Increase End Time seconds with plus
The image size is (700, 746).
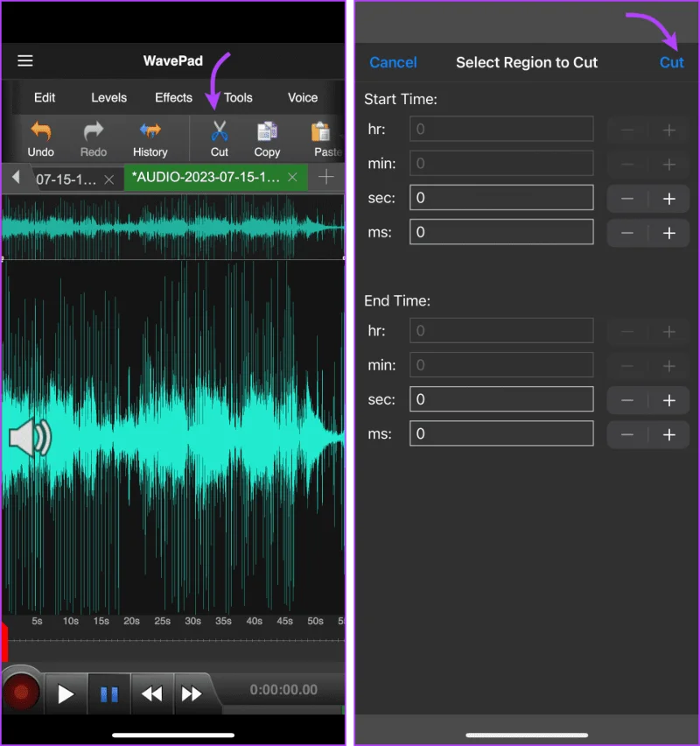pos(669,400)
